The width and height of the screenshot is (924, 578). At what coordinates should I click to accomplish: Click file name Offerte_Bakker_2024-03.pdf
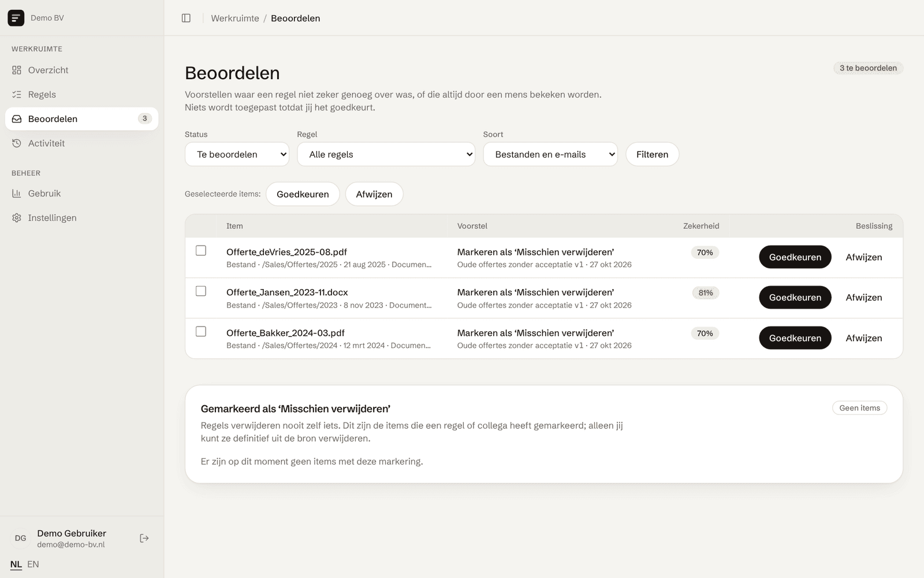[x=285, y=333]
